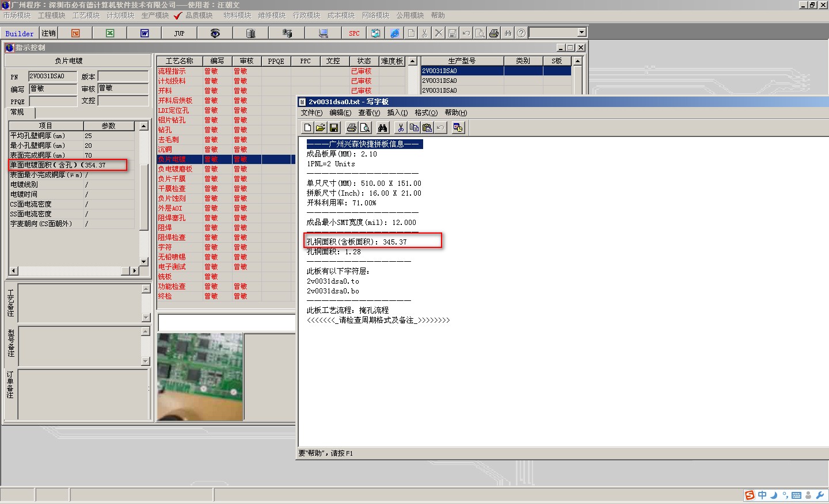Screen dimensions: 829x504
Task: Open the combo box dropdown in main toolbar
Action: 581,33
